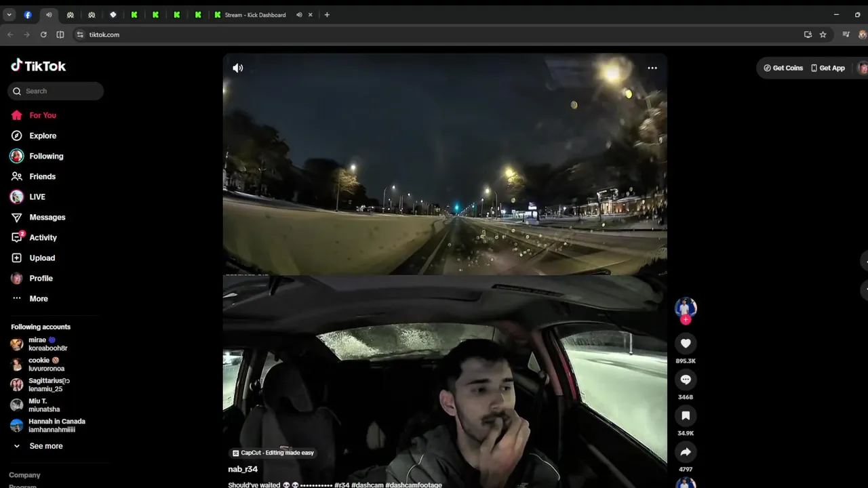Save the video with the bookmark icon
The image size is (868, 488).
coord(686,415)
